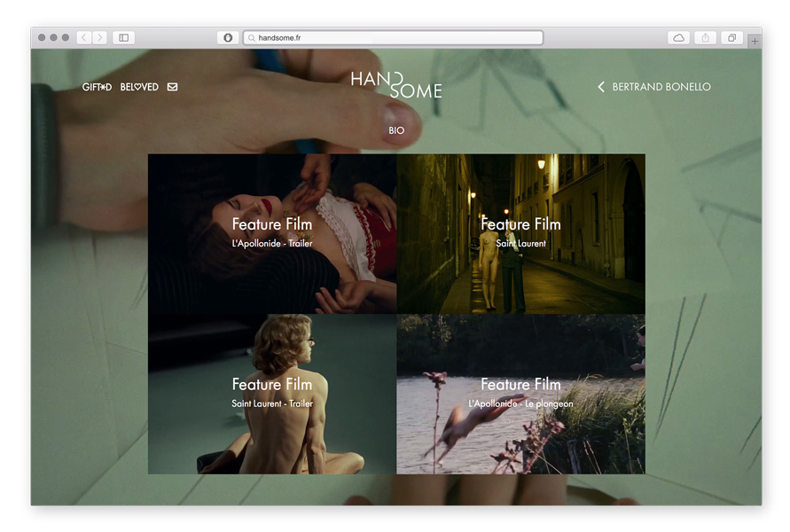The image size is (790, 532).
Task: Click the left chevron beside Bertrand Bonello
Action: coord(601,87)
